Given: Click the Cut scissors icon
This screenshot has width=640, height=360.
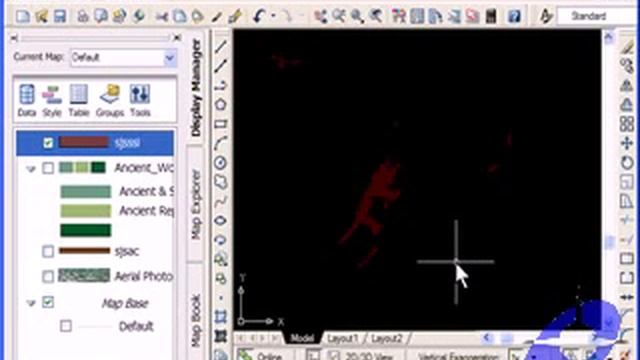Looking at the screenshot, I should [162, 17].
